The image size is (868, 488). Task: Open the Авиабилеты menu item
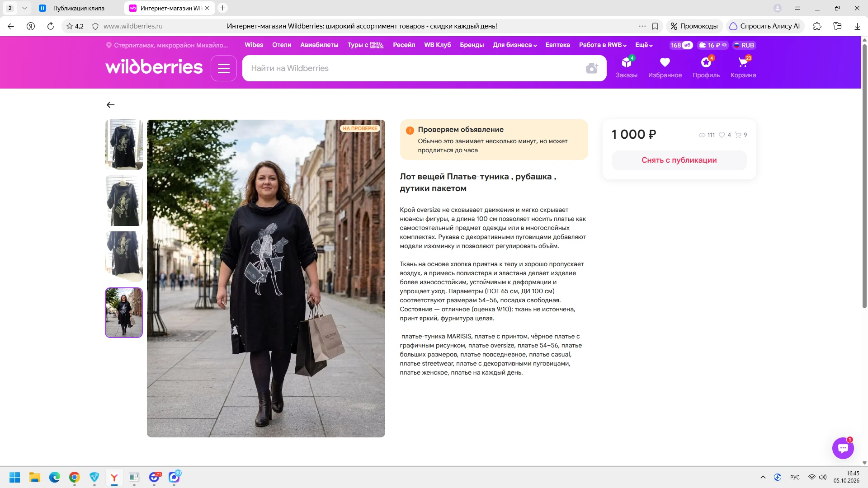pyautogui.click(x=319, y=45)
